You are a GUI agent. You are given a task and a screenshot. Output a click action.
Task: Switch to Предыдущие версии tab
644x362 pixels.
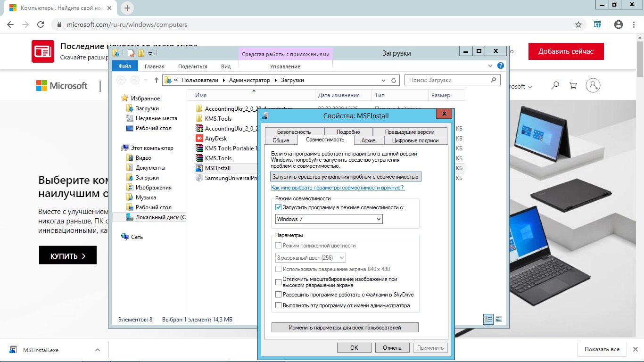(410, 132)
